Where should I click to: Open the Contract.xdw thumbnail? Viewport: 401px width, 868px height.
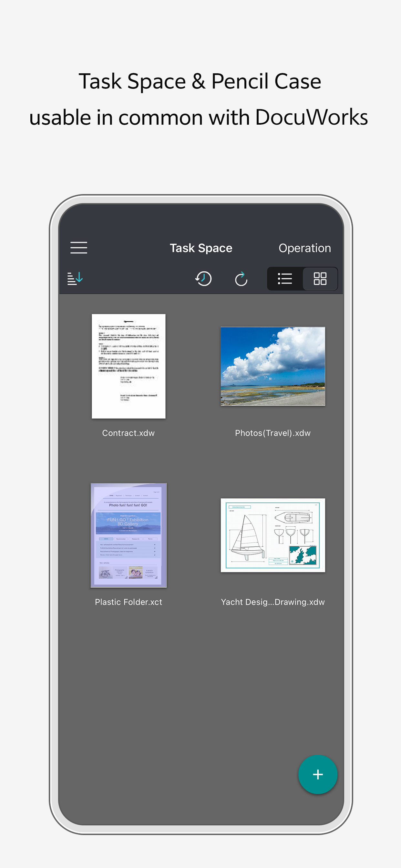(129, 366)
